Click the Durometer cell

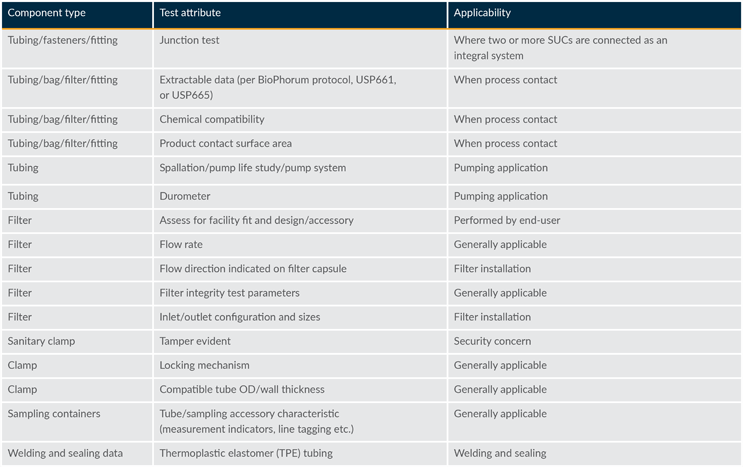[185, 196]
